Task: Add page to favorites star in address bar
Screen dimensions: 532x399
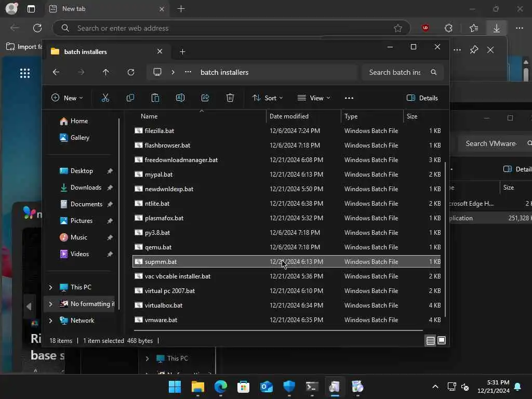Action: click(397, 28)
